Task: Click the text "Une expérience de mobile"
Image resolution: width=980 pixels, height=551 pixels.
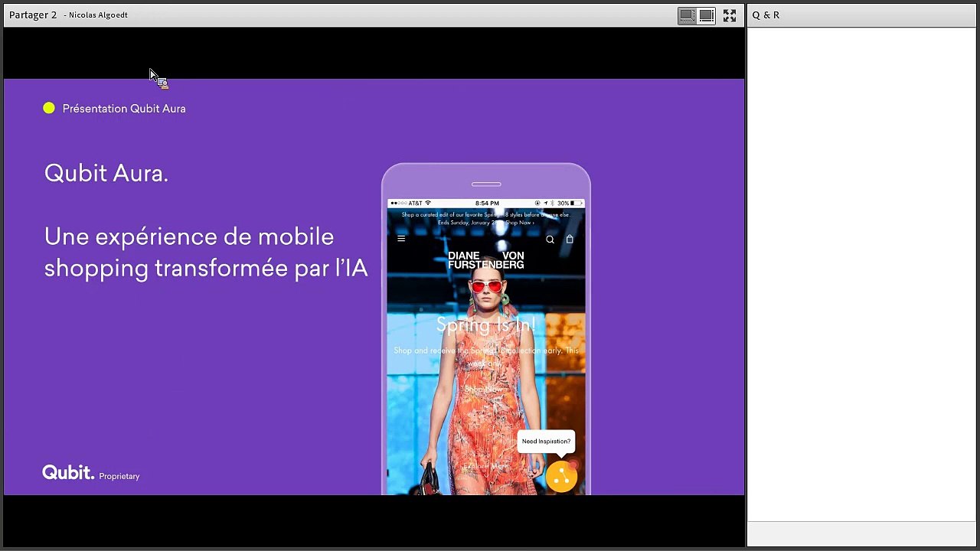Action: pos(189,236)
